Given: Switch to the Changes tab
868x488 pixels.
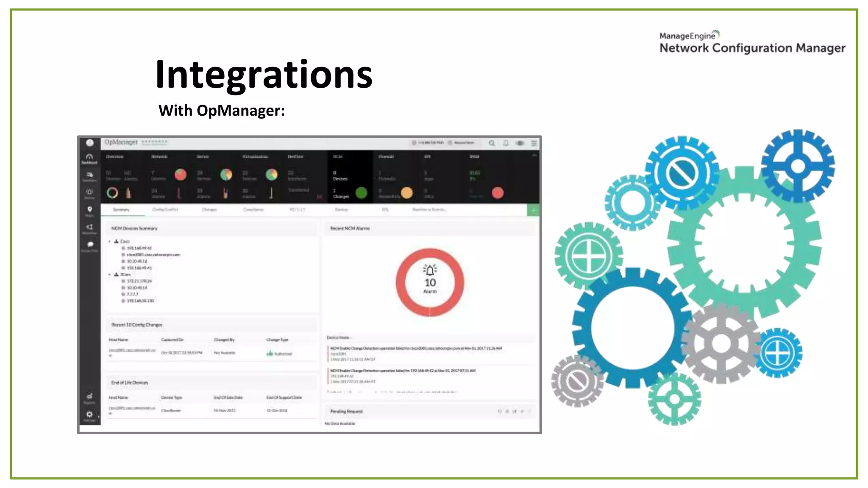Looking at the screenshot, I should 209,210.
